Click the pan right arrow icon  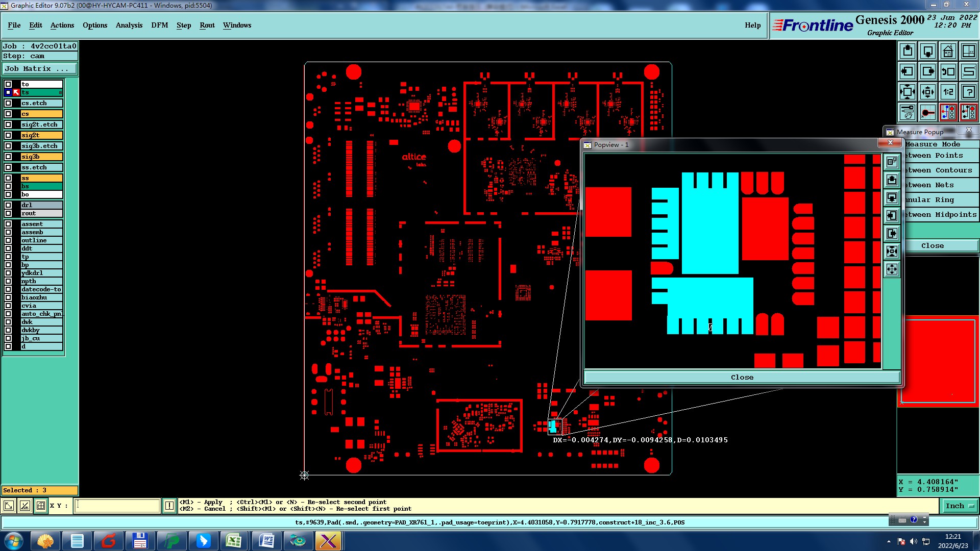[927, 71]
